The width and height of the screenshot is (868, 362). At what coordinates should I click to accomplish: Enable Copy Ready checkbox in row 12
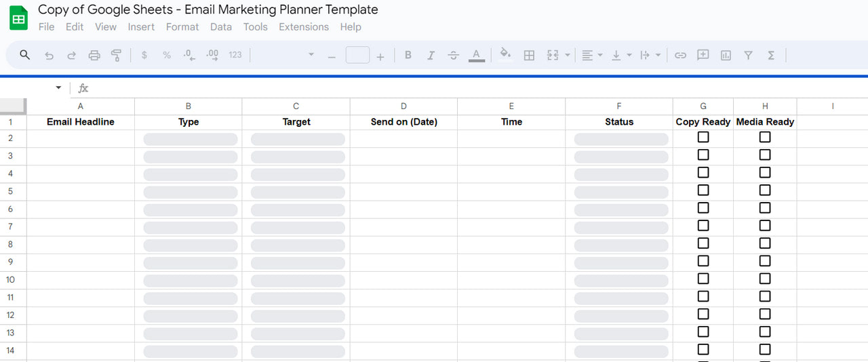click(x=703, y=314)
